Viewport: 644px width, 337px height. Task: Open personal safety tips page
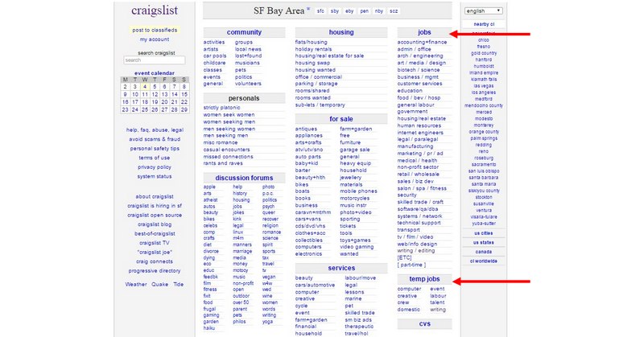[155, 149]
